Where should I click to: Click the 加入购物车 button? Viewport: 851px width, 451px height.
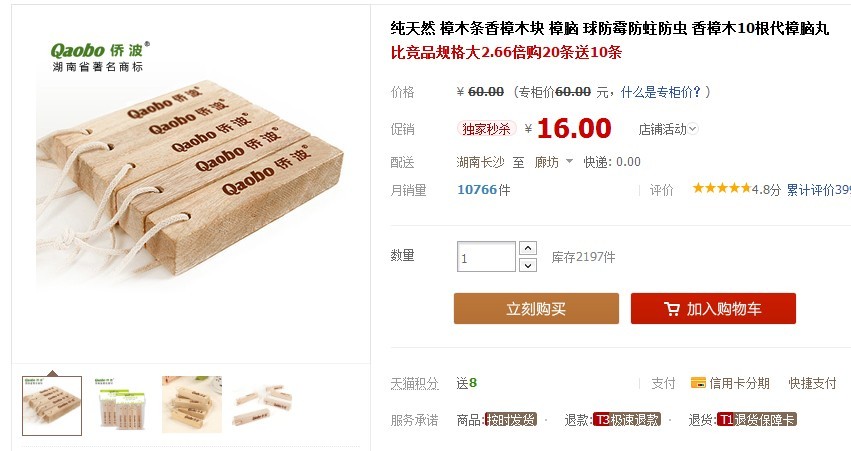tap(713, 309)
